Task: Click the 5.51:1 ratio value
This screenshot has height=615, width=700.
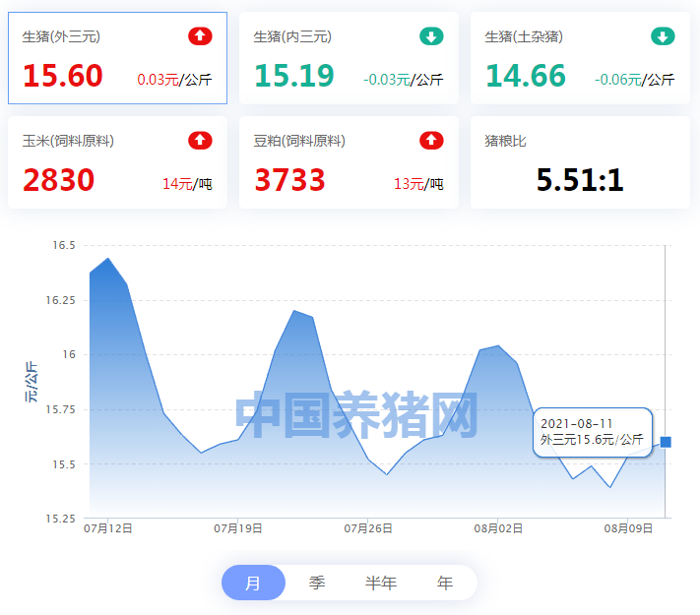Action: [580, 180]
